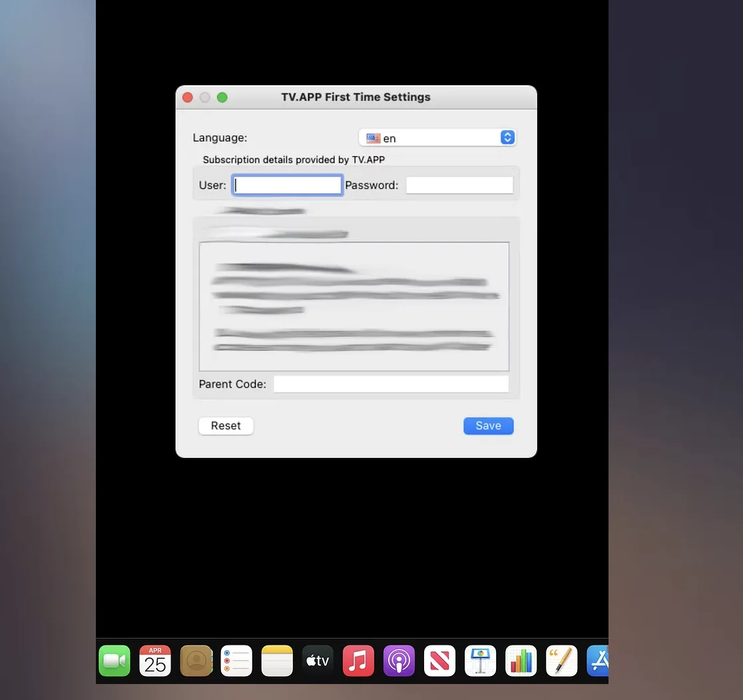Click the 'Parent Code:' label
The image size is (743, 700).
coord(232,384)
